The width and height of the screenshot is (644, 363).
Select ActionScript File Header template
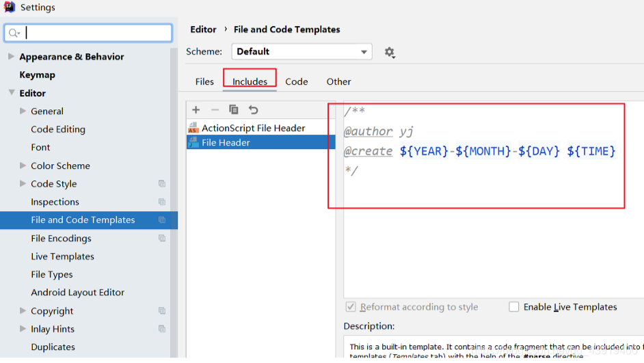[260, 128]
